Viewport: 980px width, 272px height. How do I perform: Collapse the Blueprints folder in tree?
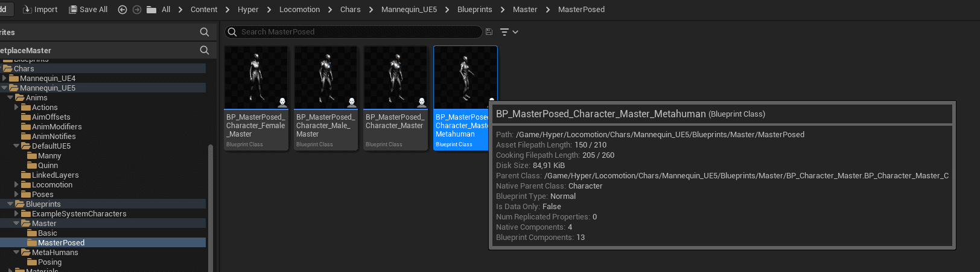point(11,204)
